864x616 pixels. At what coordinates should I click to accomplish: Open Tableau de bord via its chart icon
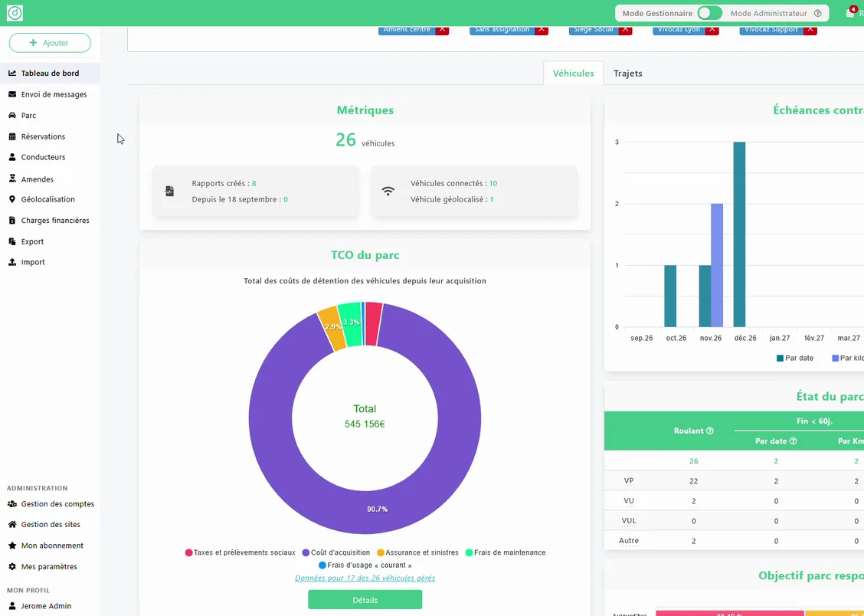(x=12, y=73)
